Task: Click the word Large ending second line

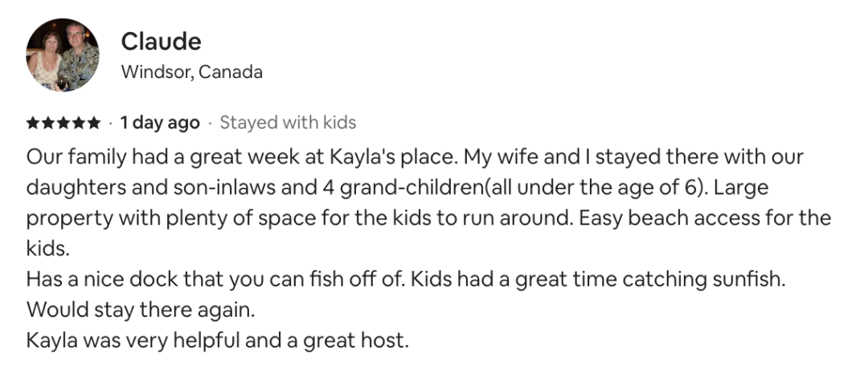Action: click(x=741, y=188)
